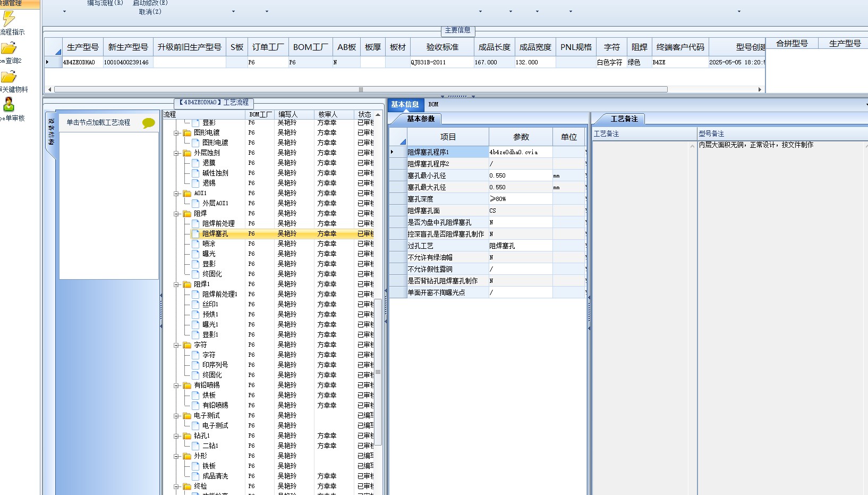This screenshot has height=495, width=868.
Task: Open the 编写流程(R) menu item
Action: [105, 3]
